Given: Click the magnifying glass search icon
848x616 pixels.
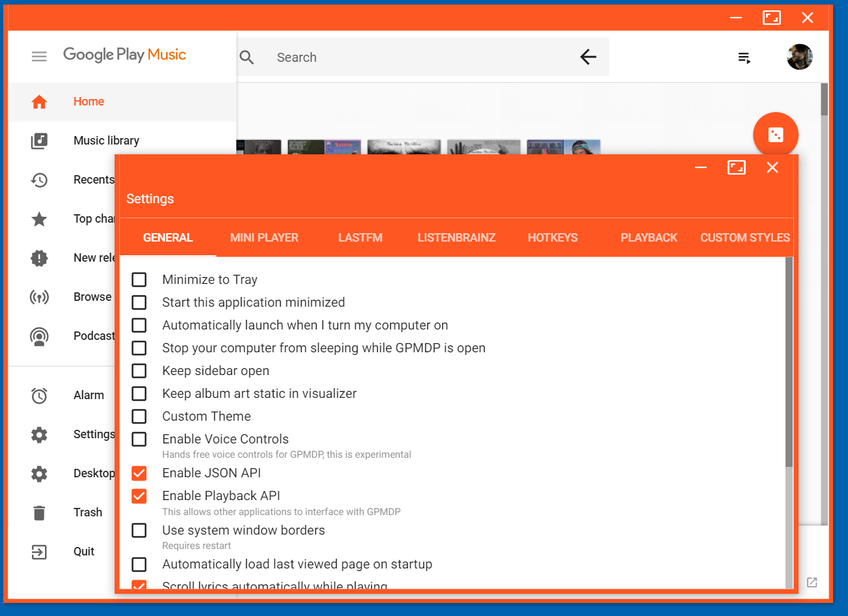Looking at the screenshot, I should point(247,57).
